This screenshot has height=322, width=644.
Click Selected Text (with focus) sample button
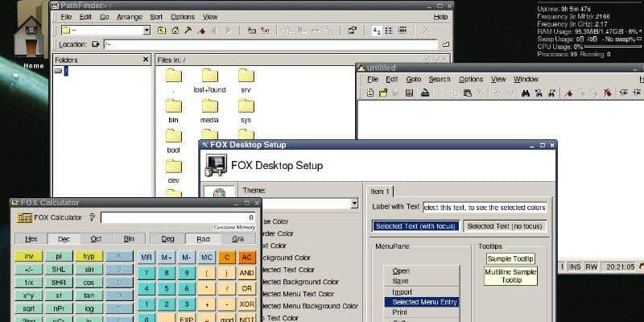pyautogui.click(x=416, y=226)
